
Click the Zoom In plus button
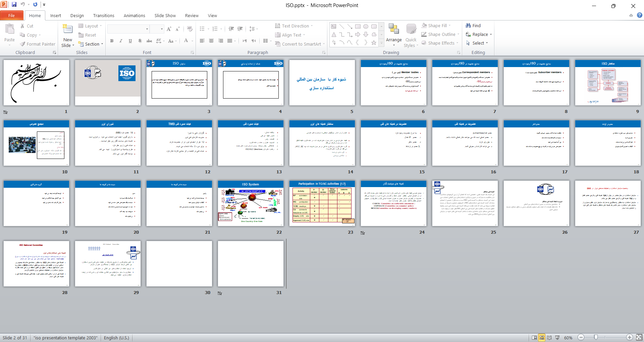(630, 338)
